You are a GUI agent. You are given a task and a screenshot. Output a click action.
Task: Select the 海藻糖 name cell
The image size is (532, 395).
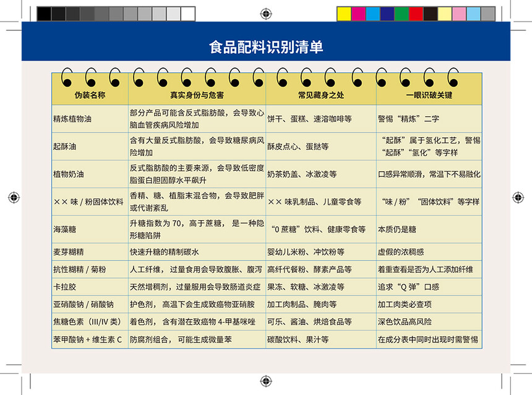[90, 229]
